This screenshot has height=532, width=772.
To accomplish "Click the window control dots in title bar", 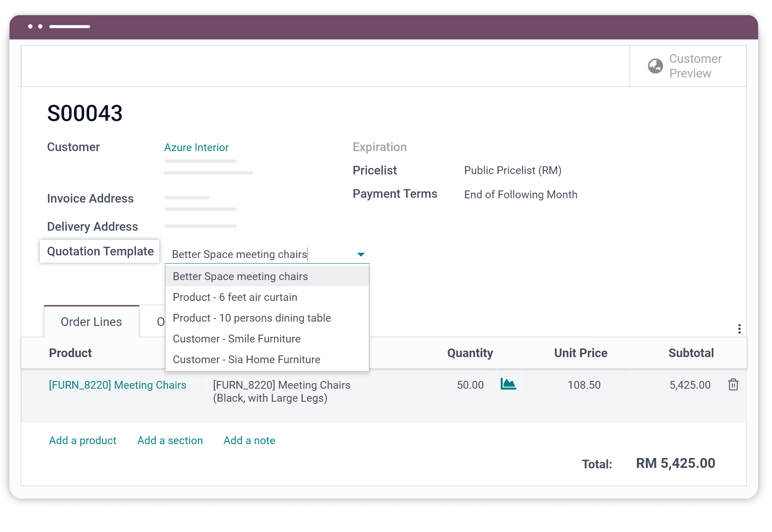I will 36,26.
